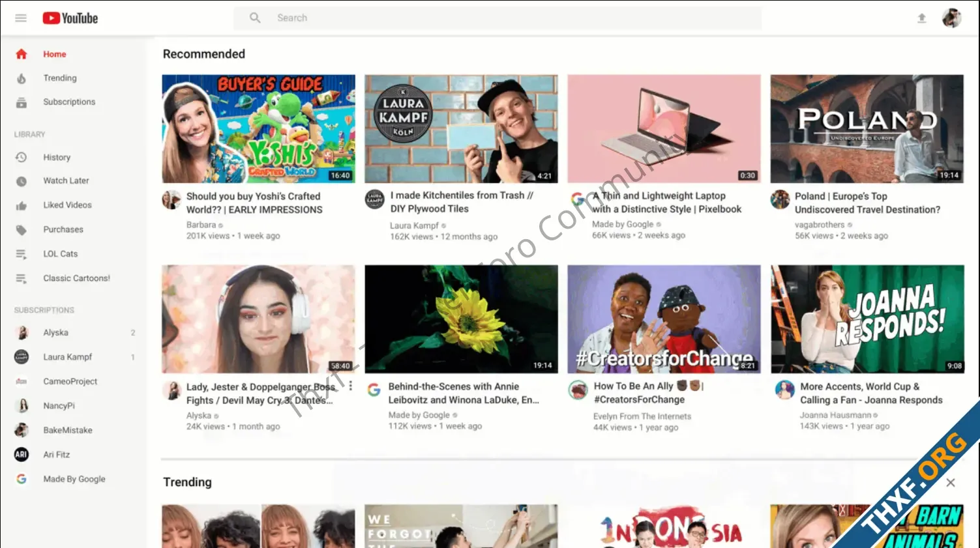This screenshot has width=980, height=548.
Task: Open Made By Google subscription
Action: (x=73, y=479)
